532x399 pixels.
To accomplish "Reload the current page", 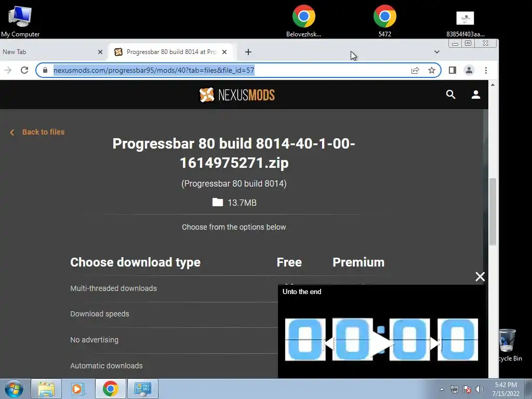I will point(24,70).
